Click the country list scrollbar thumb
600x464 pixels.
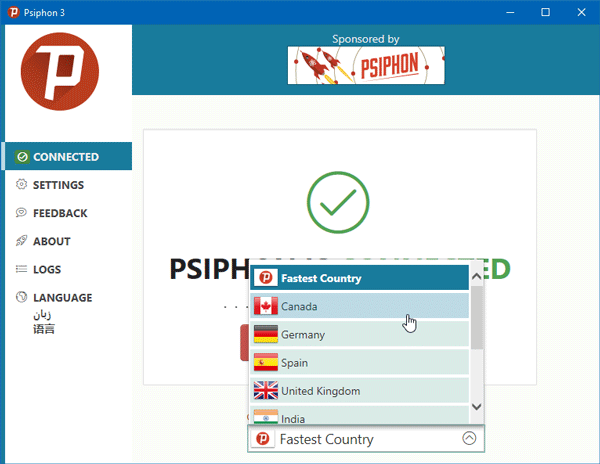pyautogui.click(x=476, y=317)
